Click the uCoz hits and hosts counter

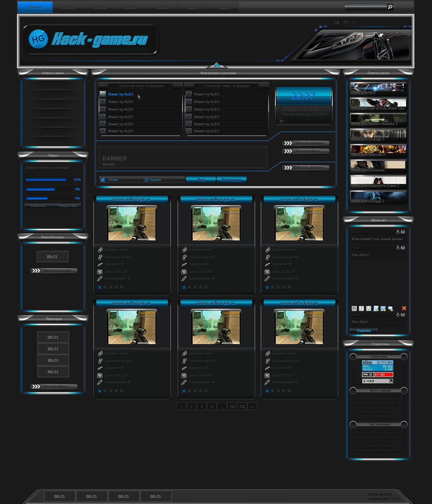tap(378, 366)
